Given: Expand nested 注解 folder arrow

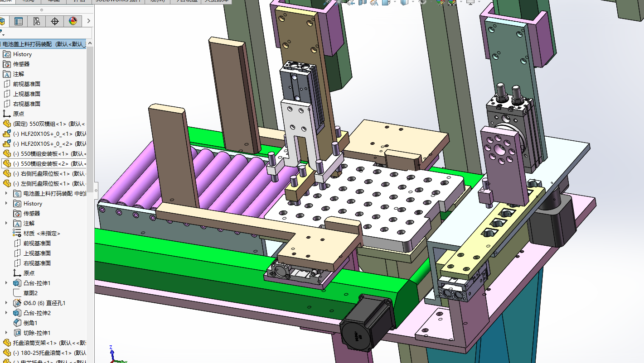Looking at the screenshot, I should [6, 223].
